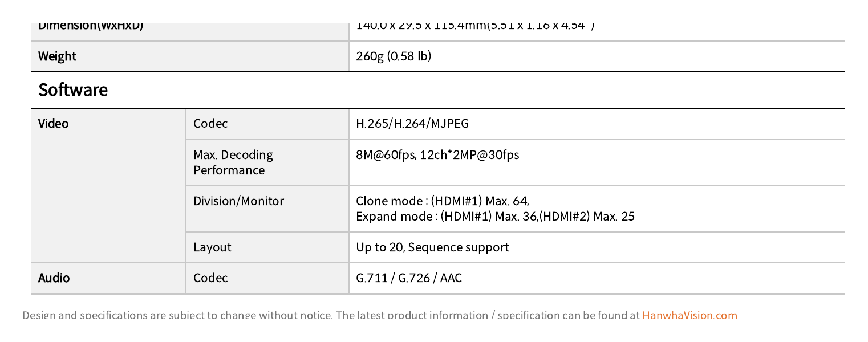Image resolution: width=868 pixels, height=342 pixels.
Task: Select the Clone mode HDMI#1 Max. 64 text
Action: 443,201
